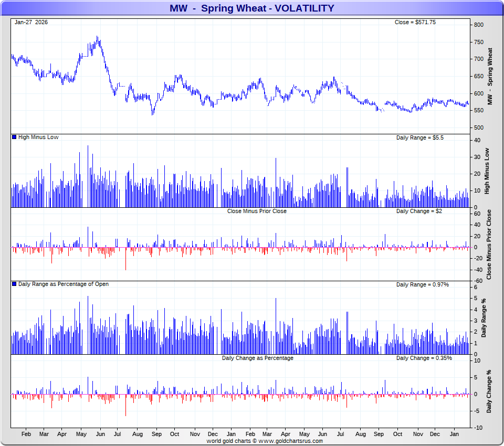Click the first 'Apr' month axis label
This screenshot has height=446, width=504.
[62, 434]
